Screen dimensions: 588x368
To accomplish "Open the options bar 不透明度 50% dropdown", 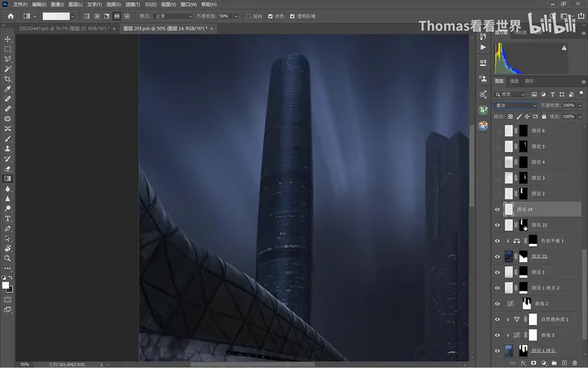I will [237, 16].
